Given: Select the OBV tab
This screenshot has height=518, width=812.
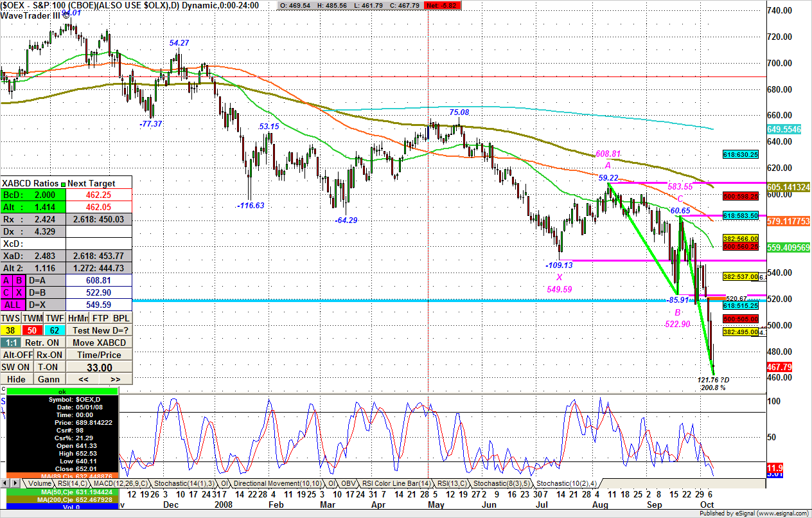Looking at the screenshot, I should click(x=349, y=483).
